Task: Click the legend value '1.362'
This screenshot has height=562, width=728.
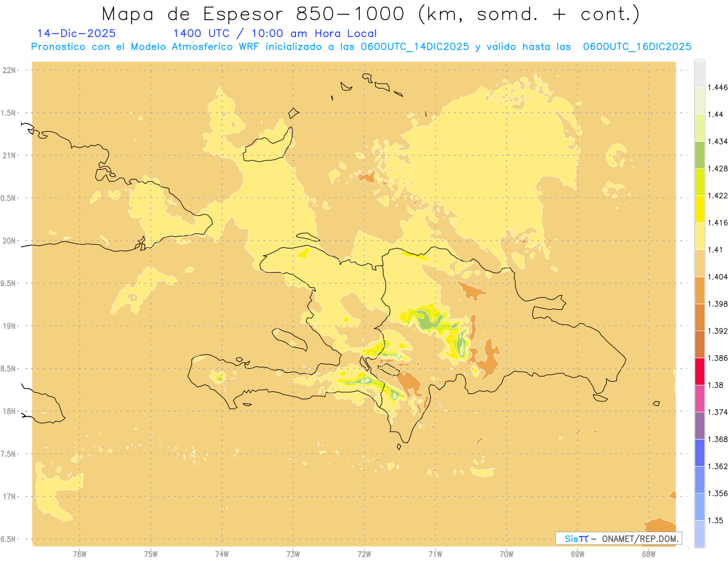Action: click(717, 466)
